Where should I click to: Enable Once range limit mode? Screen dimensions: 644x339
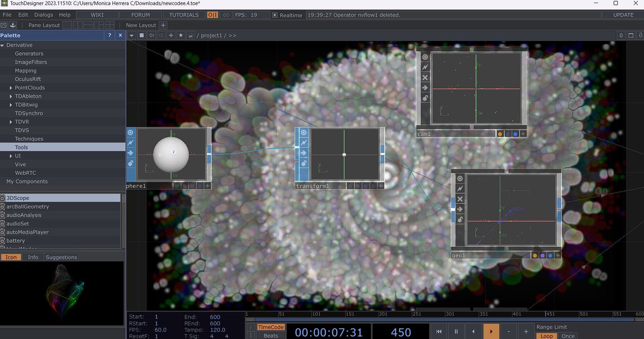(x=568, y=336)
